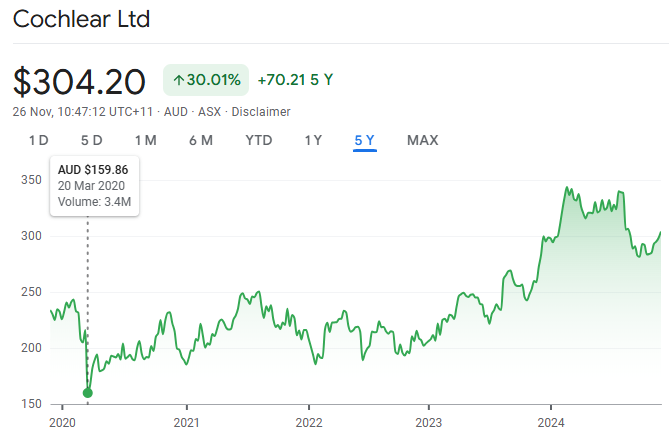Screen dimensions: 669x443
Task: Switch chart to 1 Y view
Action: coord(313,140)
